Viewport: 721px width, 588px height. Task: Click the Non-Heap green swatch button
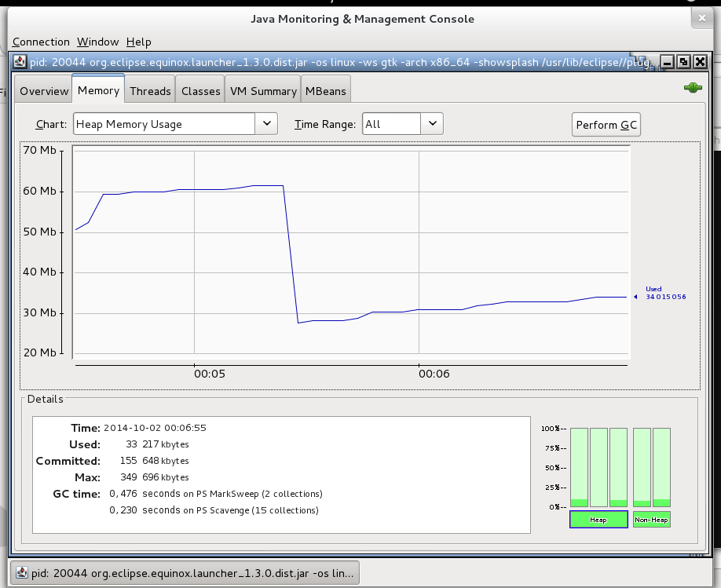coord(651,520)
